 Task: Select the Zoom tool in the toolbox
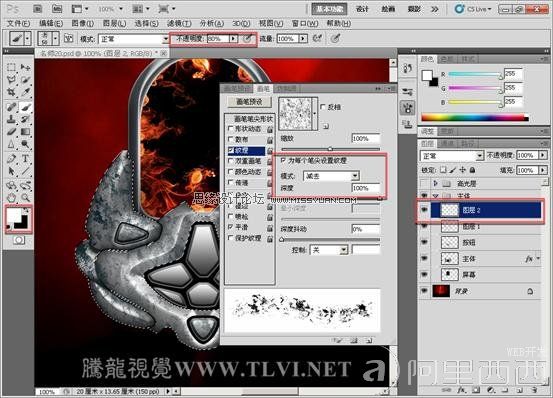point(25,197)
